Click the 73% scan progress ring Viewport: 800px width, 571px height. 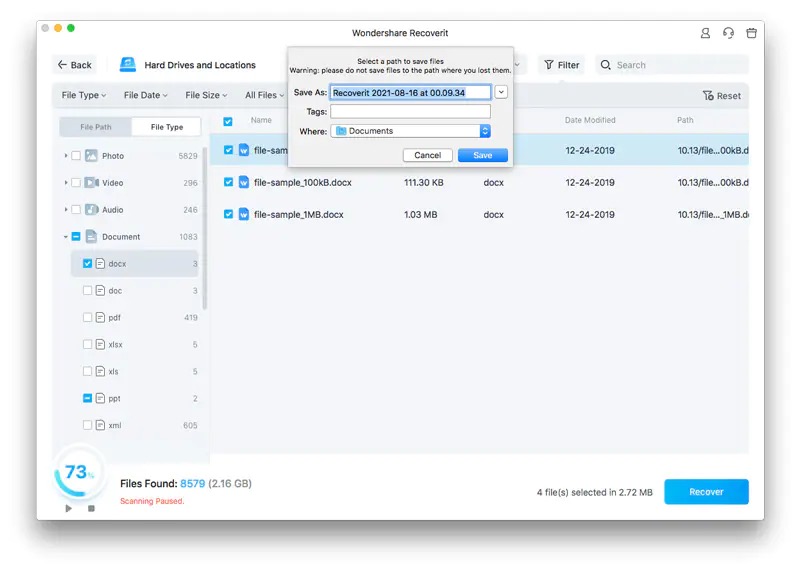click(x=79, y=472)
